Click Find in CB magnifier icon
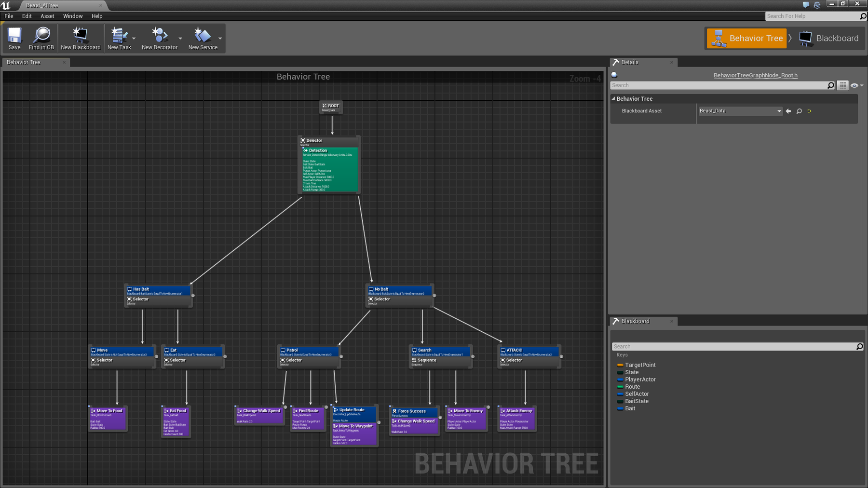This screenshot has height=488, width=868. click(x=41, y=38)
